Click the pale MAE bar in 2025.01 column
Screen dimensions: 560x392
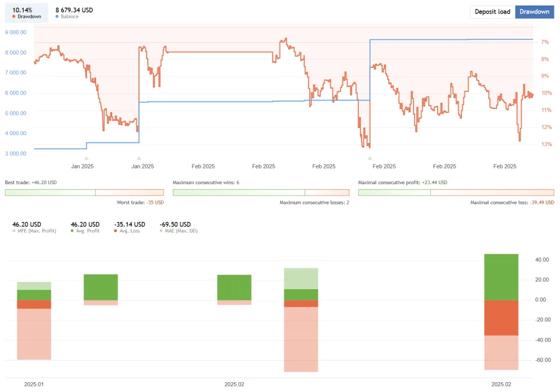pos(34,334)
